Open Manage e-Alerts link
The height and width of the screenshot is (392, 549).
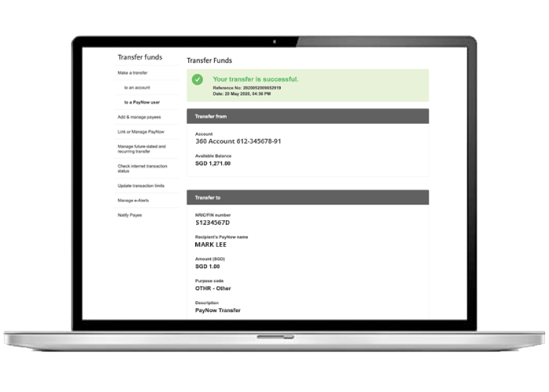pos(133,200)
